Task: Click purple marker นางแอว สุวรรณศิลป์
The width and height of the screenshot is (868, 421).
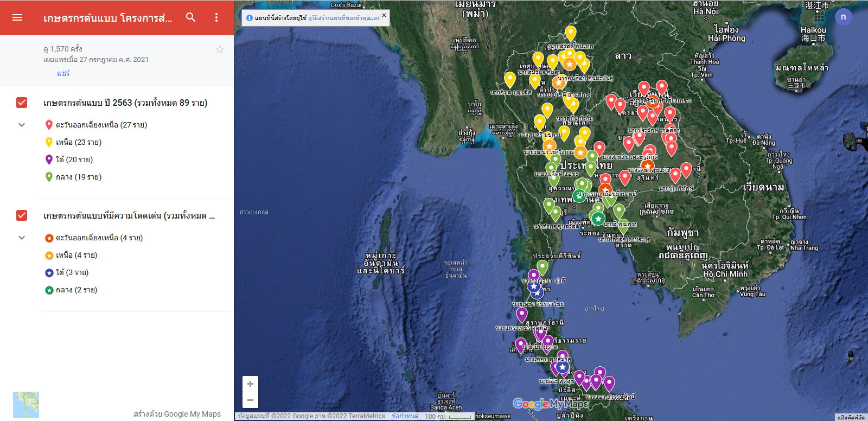Action: 609,384
